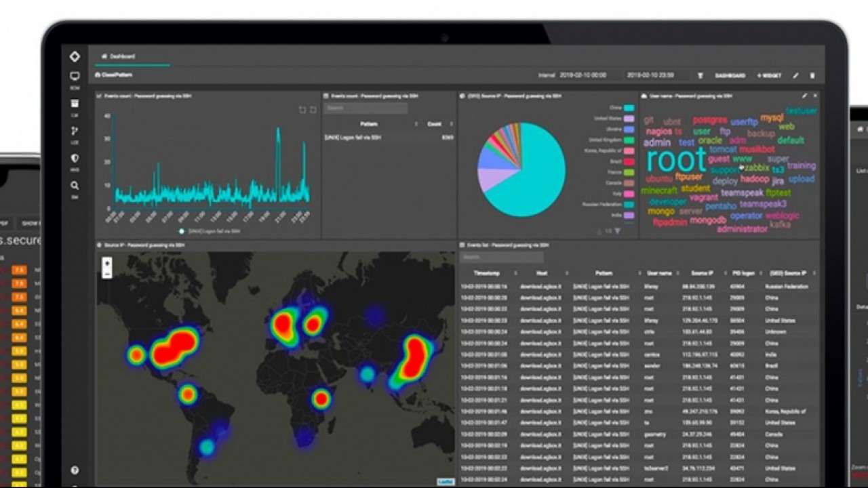
Task: Click the DASHBOARD button in toolbar
Action: tap(730, 76)
